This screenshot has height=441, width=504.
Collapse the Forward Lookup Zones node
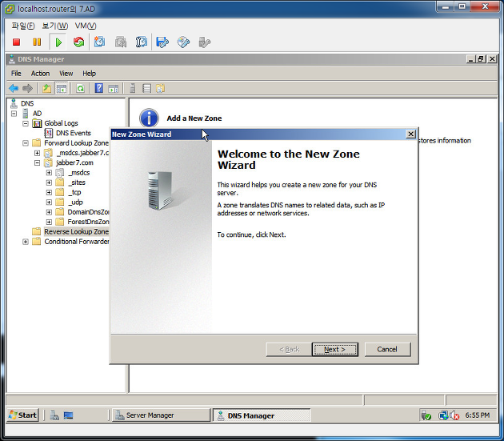pos(26,143)
